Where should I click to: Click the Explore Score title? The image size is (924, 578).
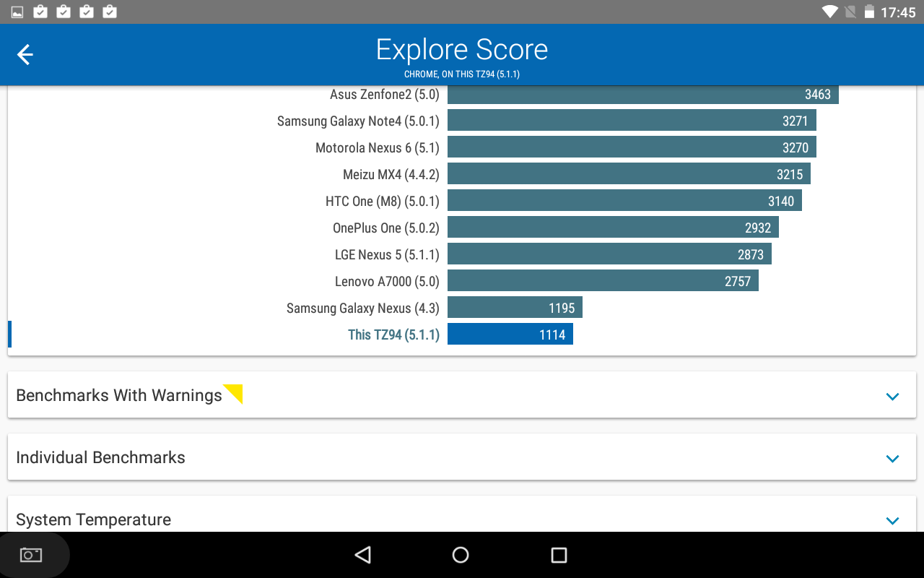pos(461,49)
